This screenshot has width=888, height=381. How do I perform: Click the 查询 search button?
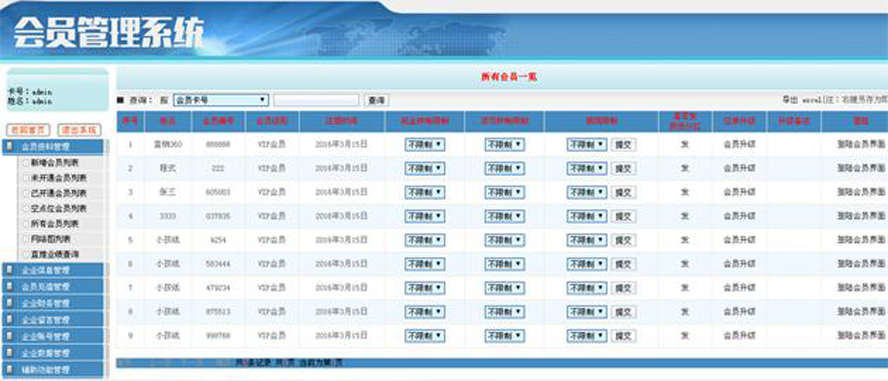pyautogui.click(x=376, y=100)
